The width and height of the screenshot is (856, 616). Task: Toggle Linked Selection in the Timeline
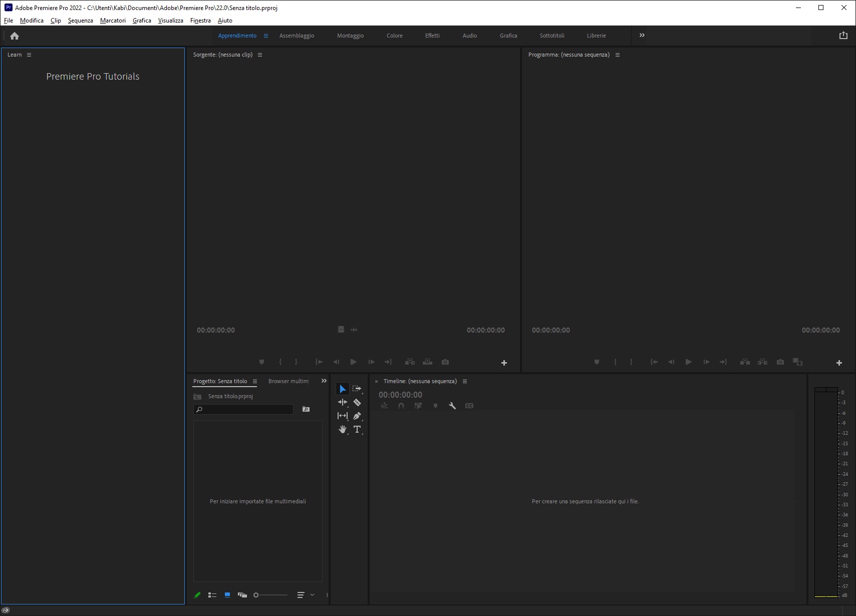click(x=418, y=406)
